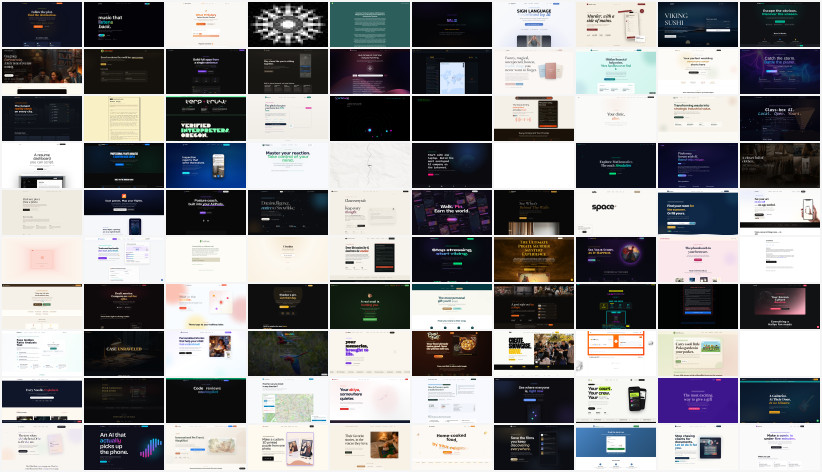Open the 'Catch the storm' purple thumbnail

coord(780,71)
